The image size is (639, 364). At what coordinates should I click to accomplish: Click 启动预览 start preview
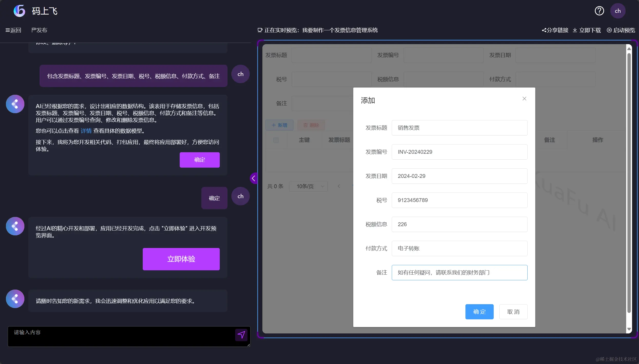coord(621,30)
